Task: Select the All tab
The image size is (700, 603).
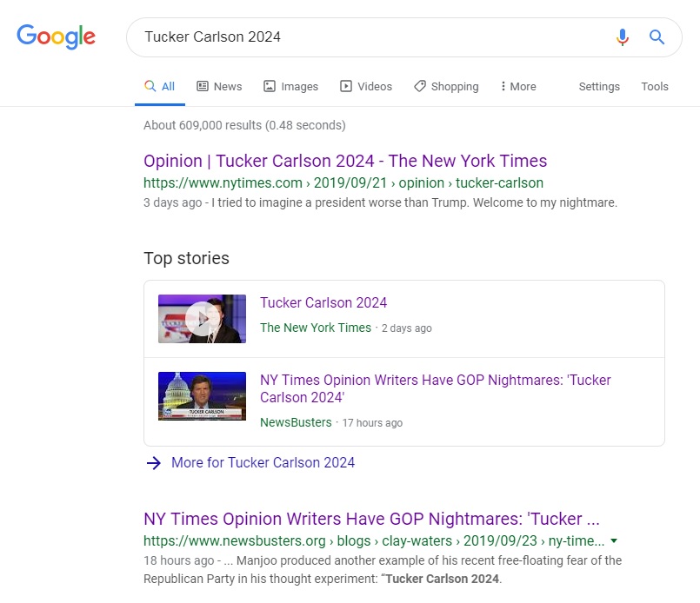Action: point(160,87)
